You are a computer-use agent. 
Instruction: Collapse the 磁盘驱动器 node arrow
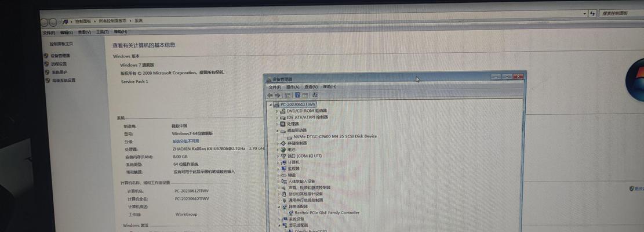[x=277, y=130]
